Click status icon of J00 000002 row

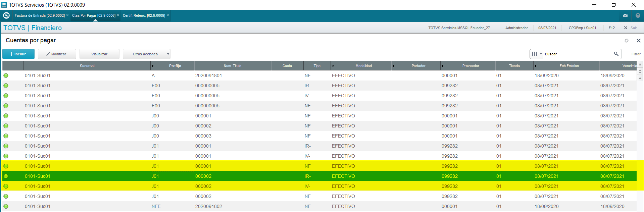coord(6,126)
